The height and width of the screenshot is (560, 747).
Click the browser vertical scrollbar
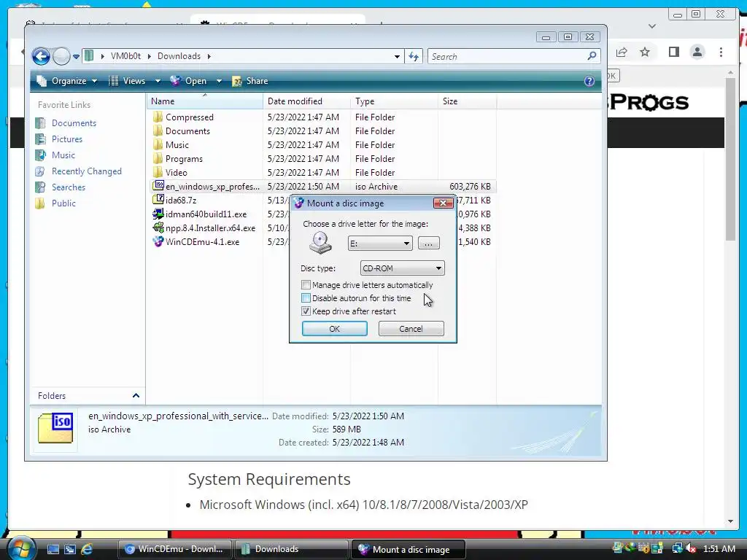(x=731, y=160)
